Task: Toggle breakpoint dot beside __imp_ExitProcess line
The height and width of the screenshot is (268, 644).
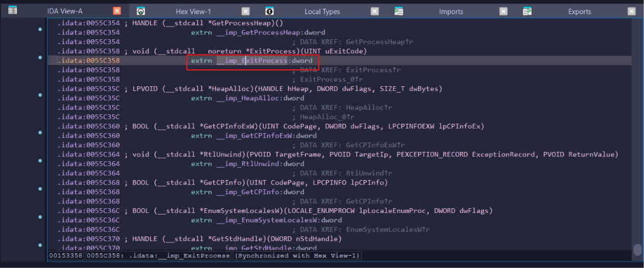Action: tap(40, 58)
